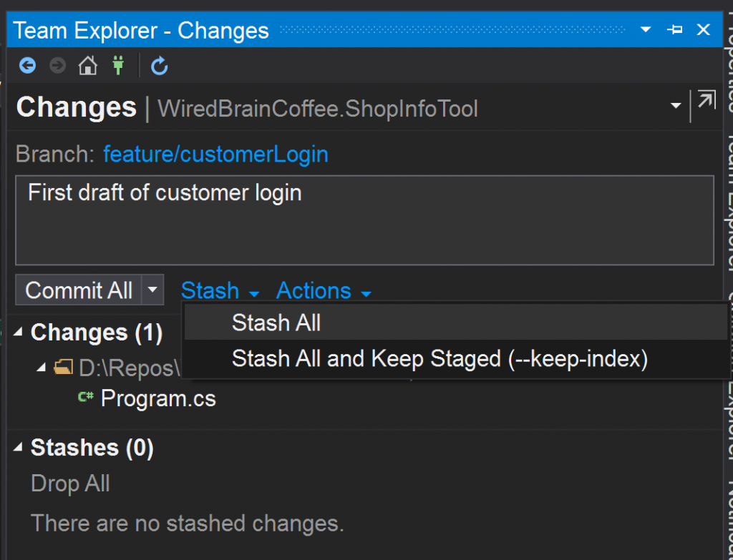The width and height of the screenshot is (733, 560).
Task: Click the Forward navigation arrow icon
Action: tap(57, 65)
